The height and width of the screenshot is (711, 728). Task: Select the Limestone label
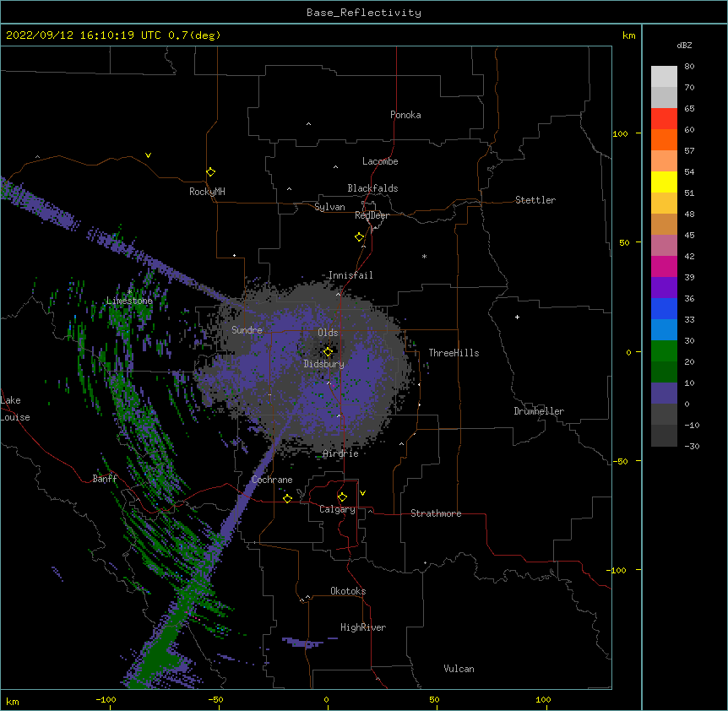[x=129, y=301]
